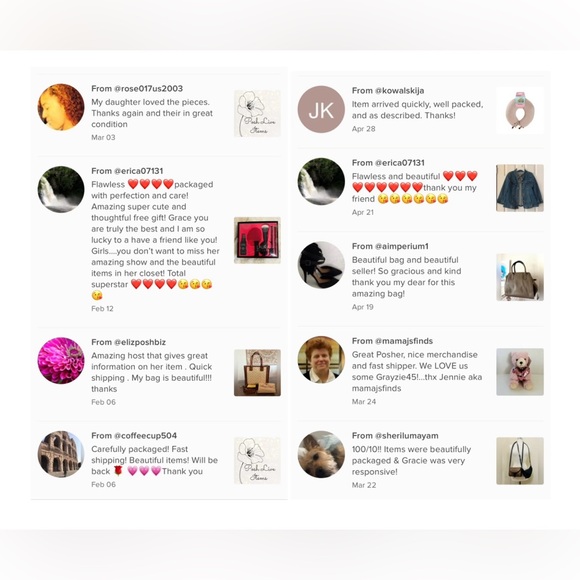This screenshot has height=580, width=580.
Task: Open @elizposhbiz pink flower avatar
Action: coord(61,360)
